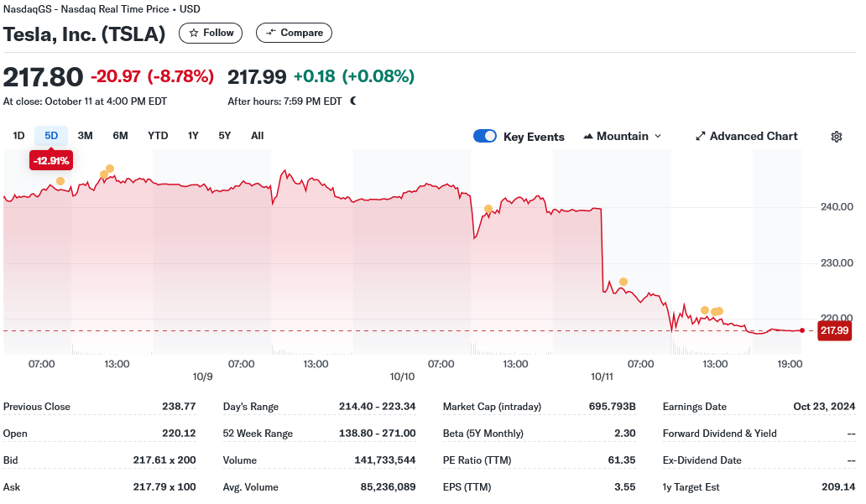Click the 240.00 y-axis price label
The height and width of the screenshot is (504, 866).
coord(837,207)
